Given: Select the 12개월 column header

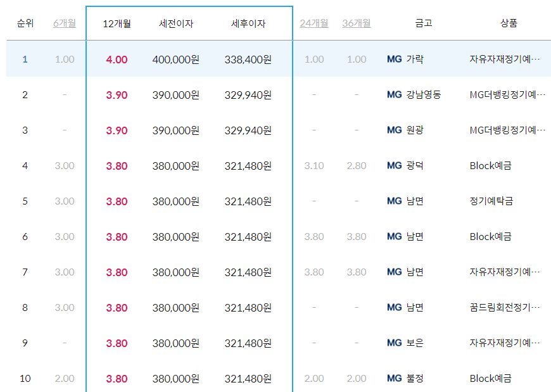Looking at the screenshot, I should click(x=117, y=23).
